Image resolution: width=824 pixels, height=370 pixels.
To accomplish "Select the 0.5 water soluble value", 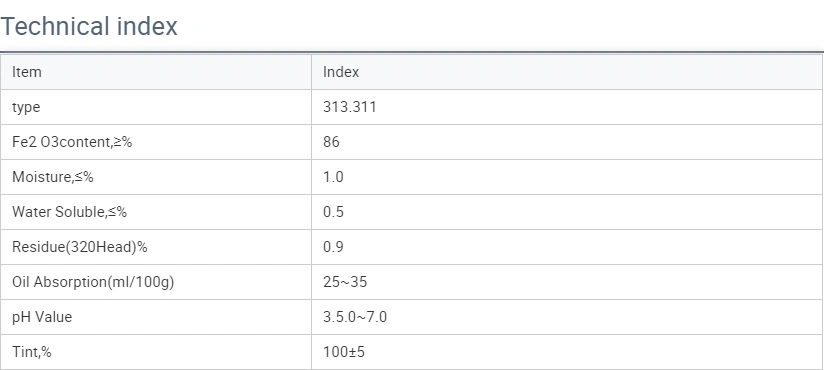I will (333, 212).
